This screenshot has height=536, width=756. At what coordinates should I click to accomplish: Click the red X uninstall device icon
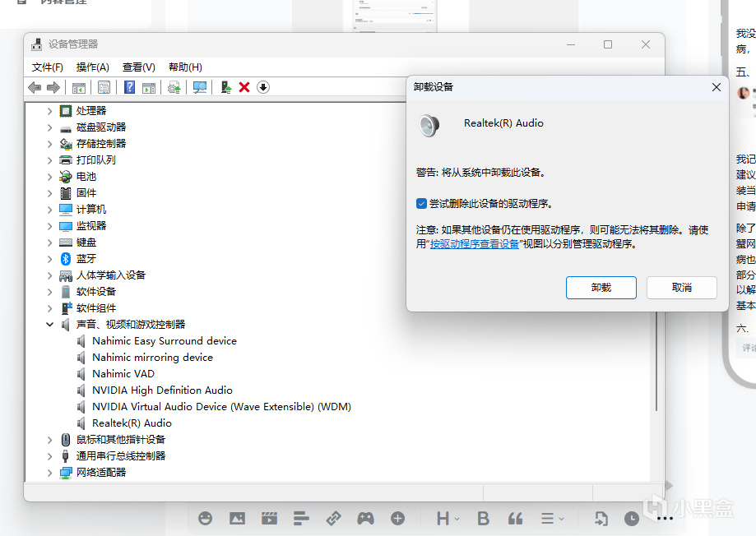tap(244, 87)
